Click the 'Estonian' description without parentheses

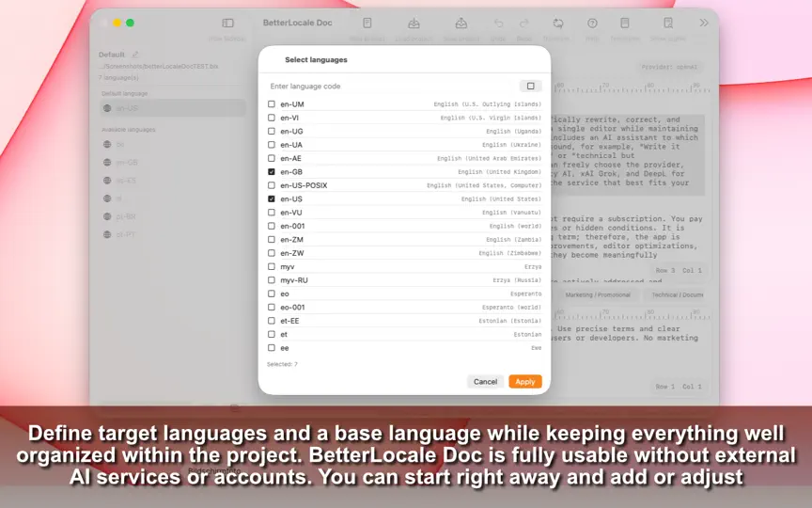pos(527,334)
